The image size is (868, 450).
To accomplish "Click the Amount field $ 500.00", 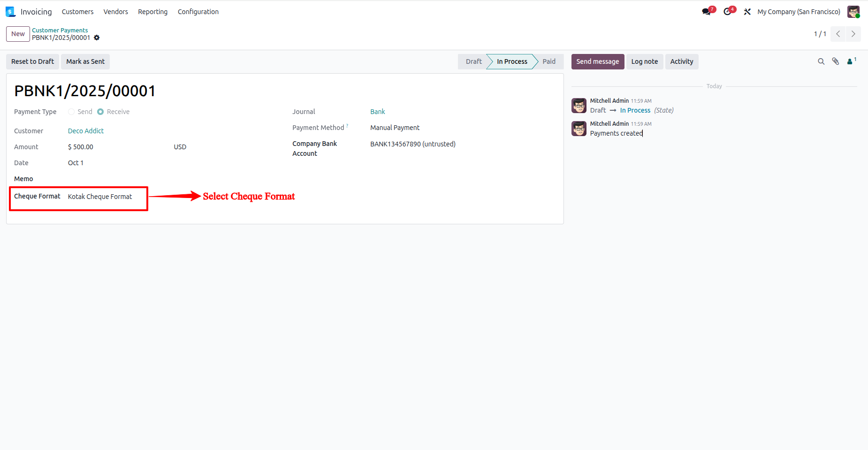I will [81, 147].
